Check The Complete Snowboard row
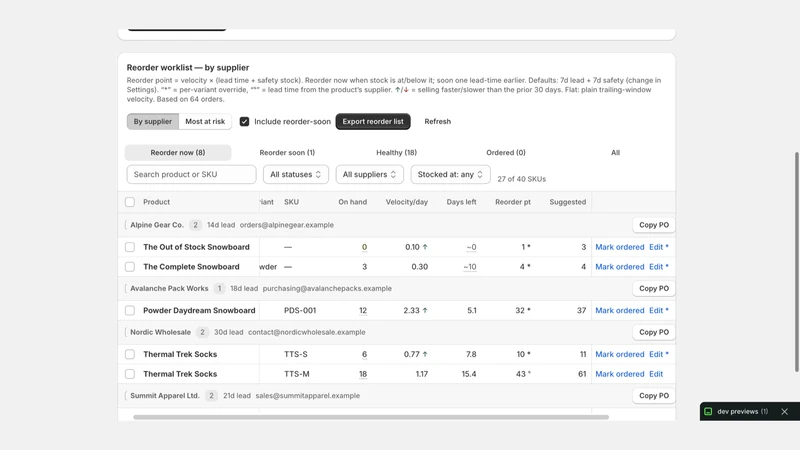The image size is (800, 450). 130,267
